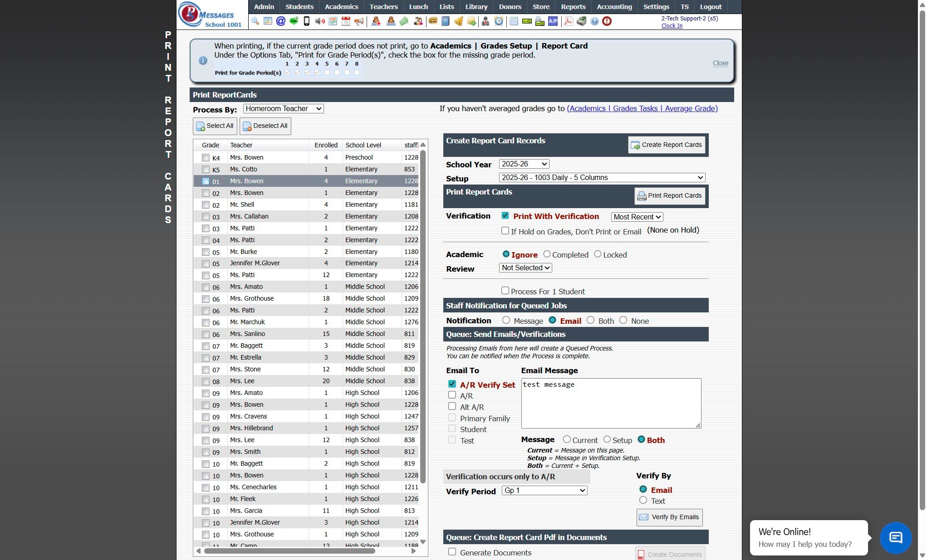The width and height of the screenshot is (927, 560).
Task: Click the red exclamation alert icon
Action: (x=607, y=21)
